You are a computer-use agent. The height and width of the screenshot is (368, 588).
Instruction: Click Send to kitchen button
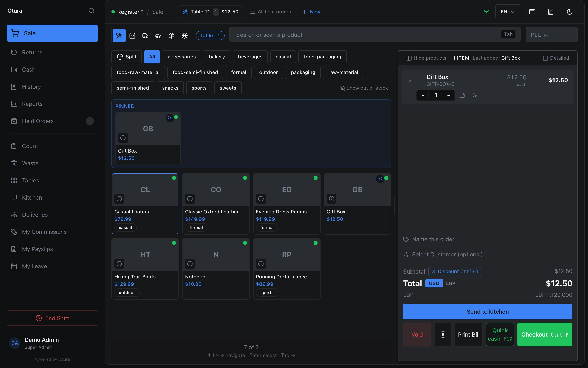coord(488,312)
